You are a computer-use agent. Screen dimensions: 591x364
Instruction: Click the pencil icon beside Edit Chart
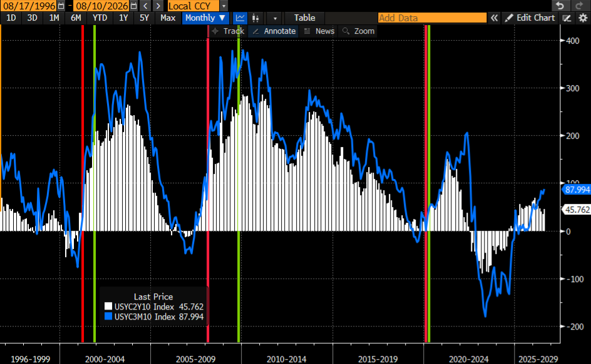509,18
